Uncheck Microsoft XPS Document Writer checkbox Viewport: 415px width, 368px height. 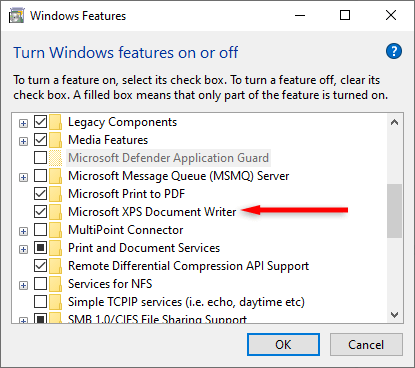(x=40, y=212)
